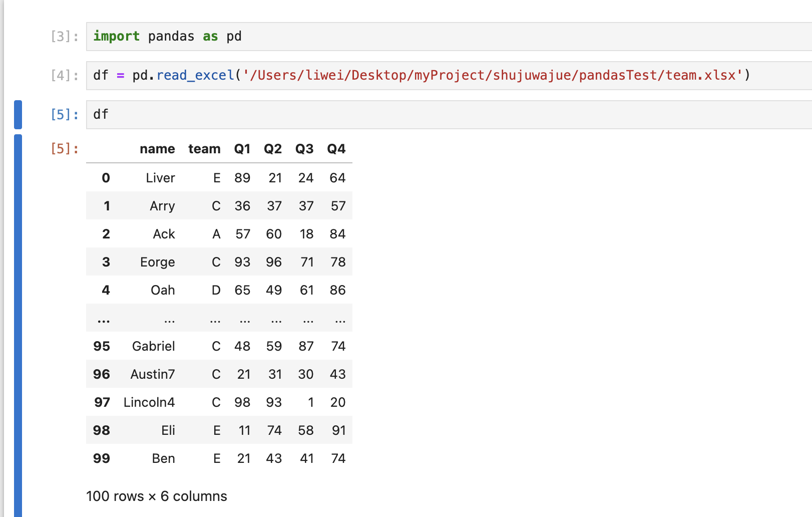
Task: Click the name cell 'Oah'
Action: pyautogui.click(x=163, y=290)
